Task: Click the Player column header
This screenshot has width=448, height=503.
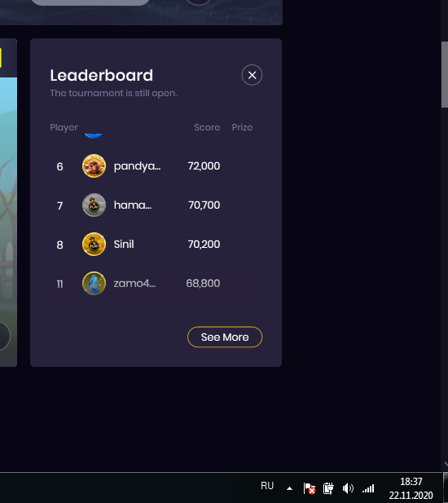Action: coord(64,127)
